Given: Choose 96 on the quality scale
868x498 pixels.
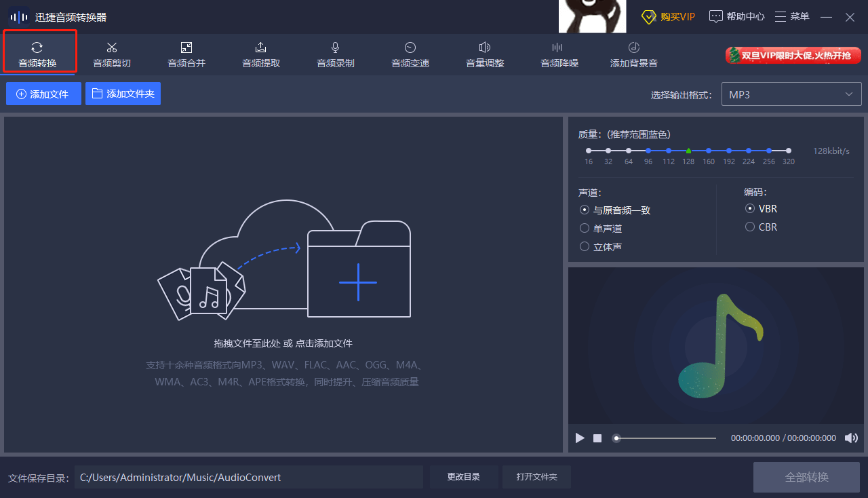Looking at the screenshot, I should tap(648, 151).
